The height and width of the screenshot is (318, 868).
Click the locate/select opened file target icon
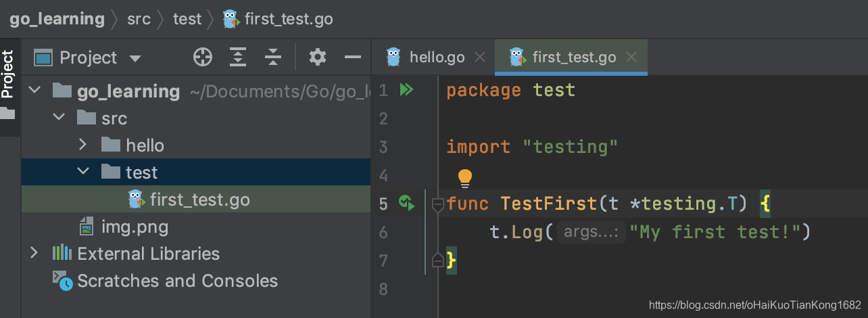[x=203, y=58]
